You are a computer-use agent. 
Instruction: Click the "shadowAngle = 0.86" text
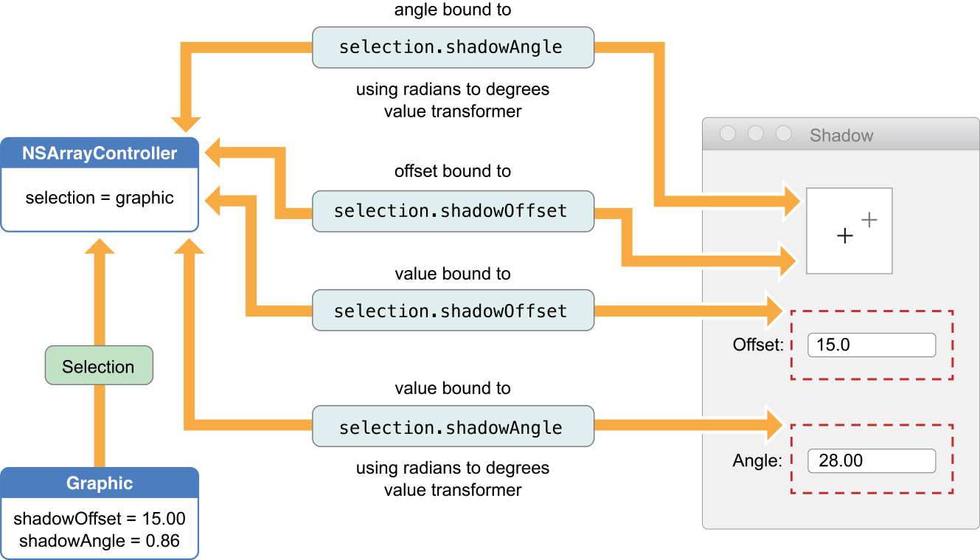click(x=100, y=541)
